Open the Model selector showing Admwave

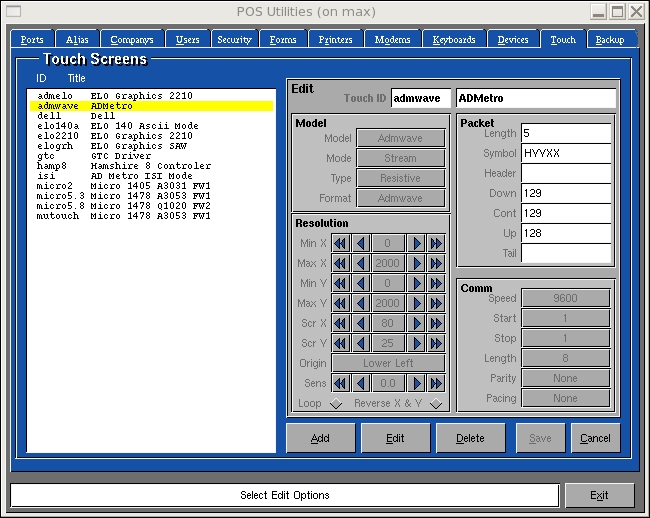pos(400,138)
